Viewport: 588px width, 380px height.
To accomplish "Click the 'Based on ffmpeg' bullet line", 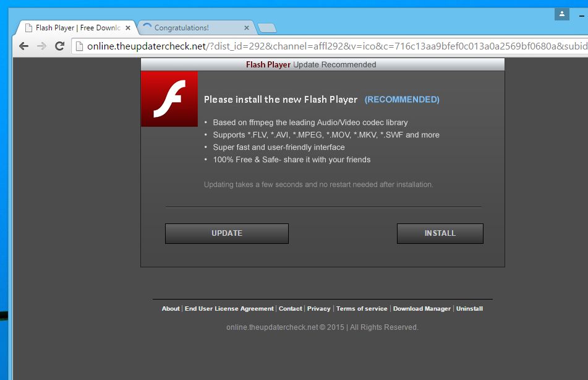I will pos(310,123).
